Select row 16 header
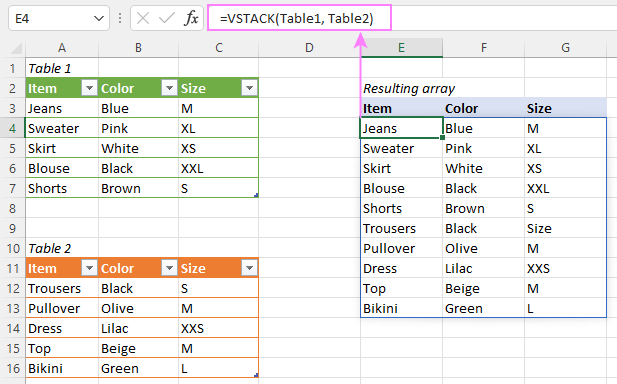The width and height of the screenshot is (617, 384). point(13,368)
